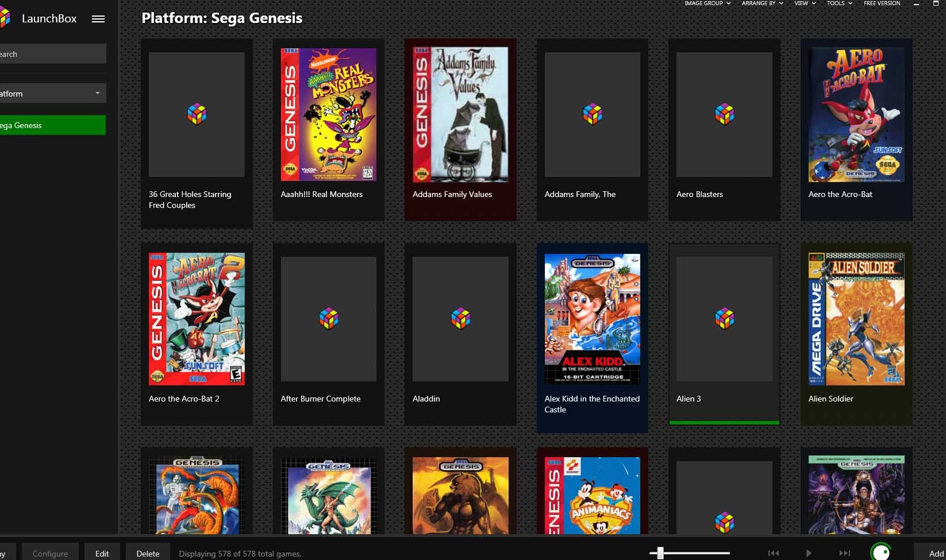Screen dimensions: 946x560
Task: Skip to the next music track
Action: pos(844,553)
